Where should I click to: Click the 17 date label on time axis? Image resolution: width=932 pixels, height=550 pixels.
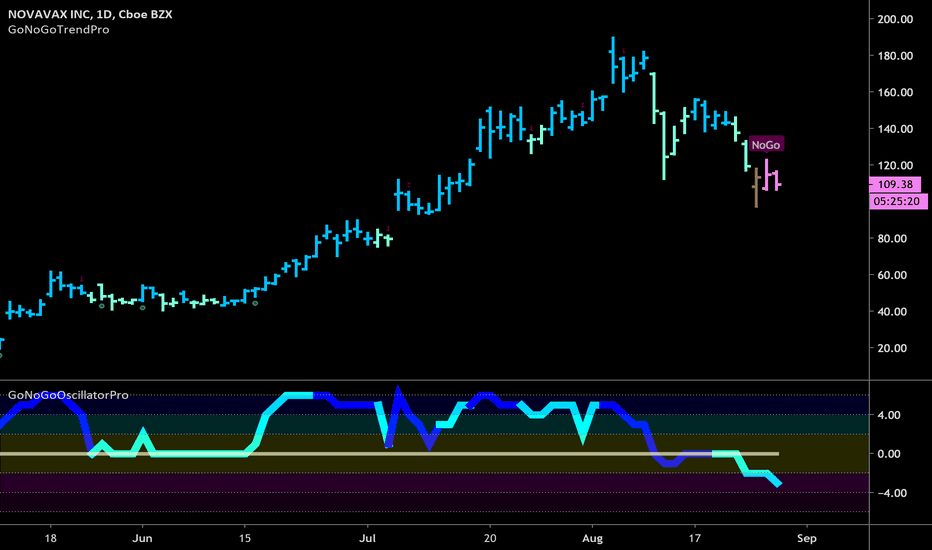click(x=694, y=538)
